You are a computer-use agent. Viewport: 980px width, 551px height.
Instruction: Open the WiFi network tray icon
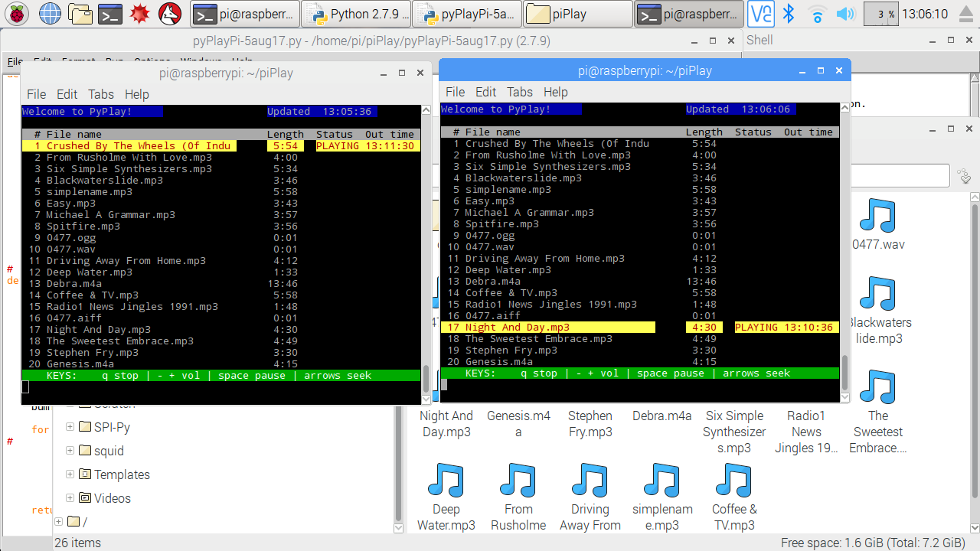pyautogui.click(x=817, y=14)
